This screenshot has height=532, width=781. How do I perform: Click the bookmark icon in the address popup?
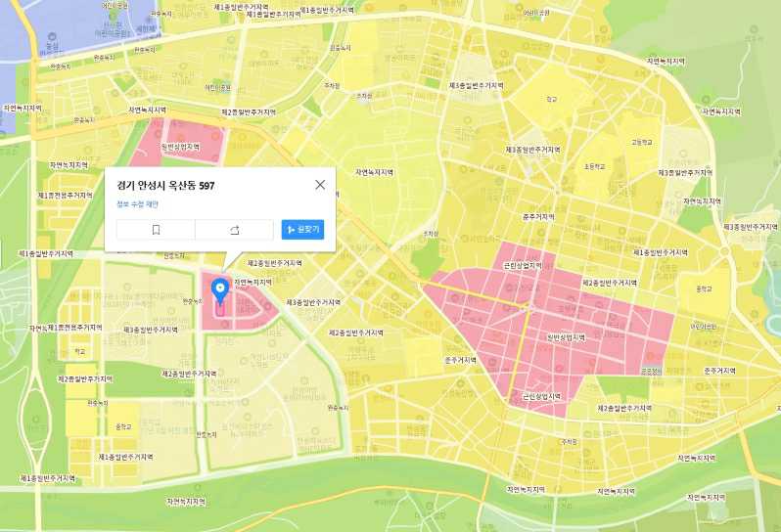(156, 230)
